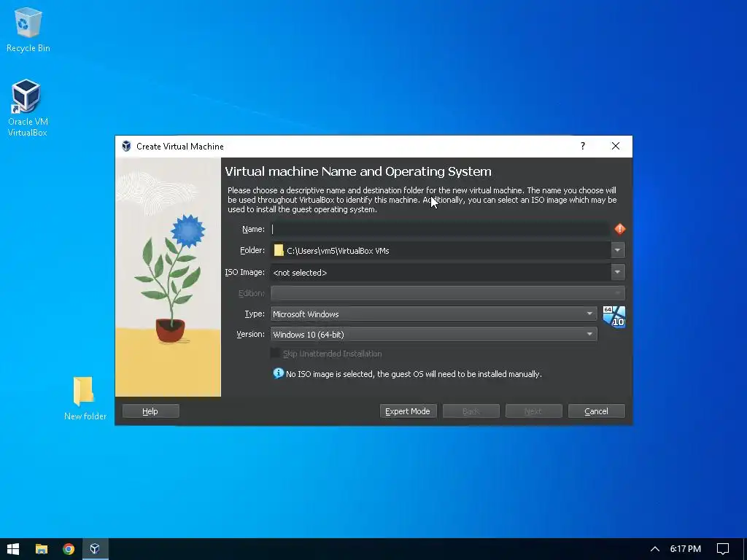Switch to Expert Mode
747x560 pixels.
(408, 411)
